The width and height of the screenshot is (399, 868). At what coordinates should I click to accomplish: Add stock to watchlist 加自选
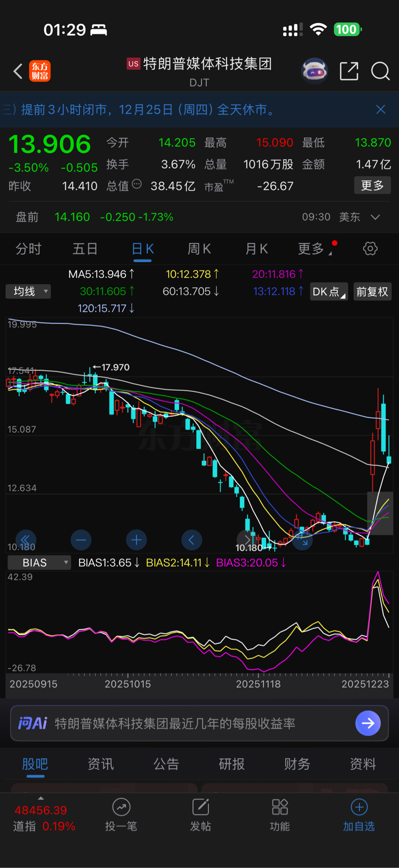click(x=359, y=815)
